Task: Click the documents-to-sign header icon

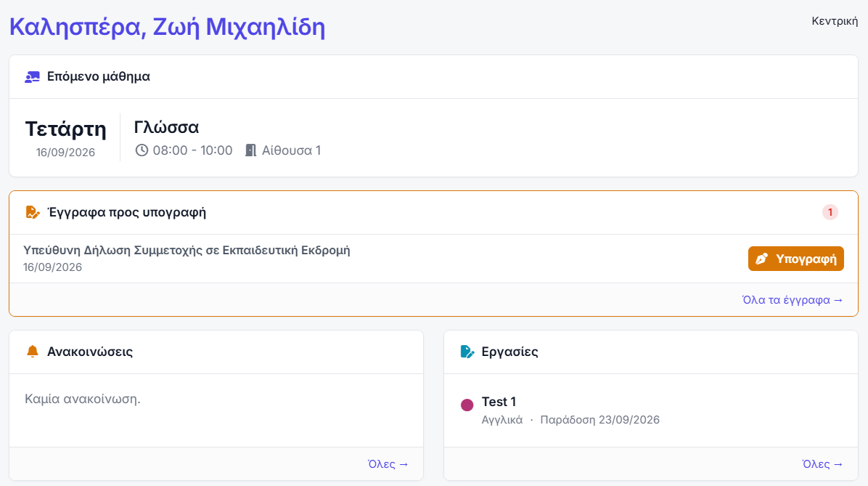Action: pyautogui.click(x=33, y=212)
